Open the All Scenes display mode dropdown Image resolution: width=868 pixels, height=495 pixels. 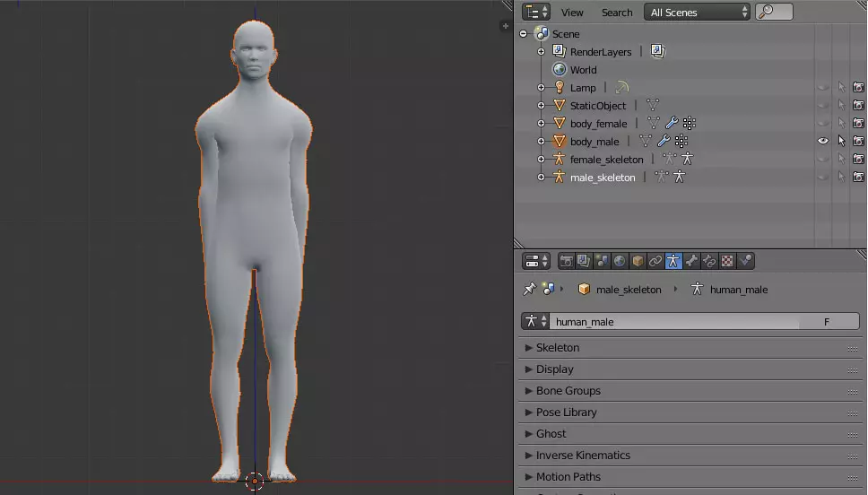click(698, 12)
